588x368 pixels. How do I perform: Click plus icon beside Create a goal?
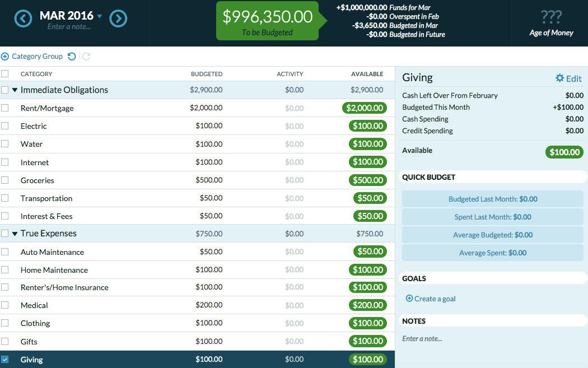(x=409, y=299)
